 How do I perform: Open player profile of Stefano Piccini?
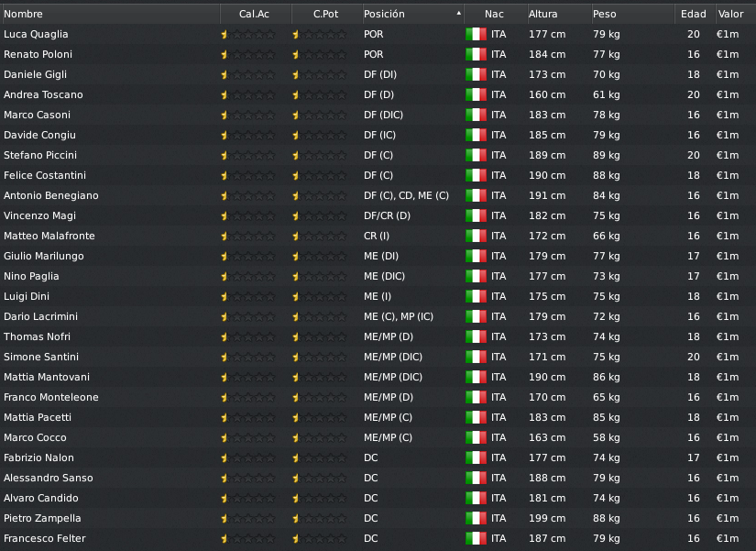(40, 155)
